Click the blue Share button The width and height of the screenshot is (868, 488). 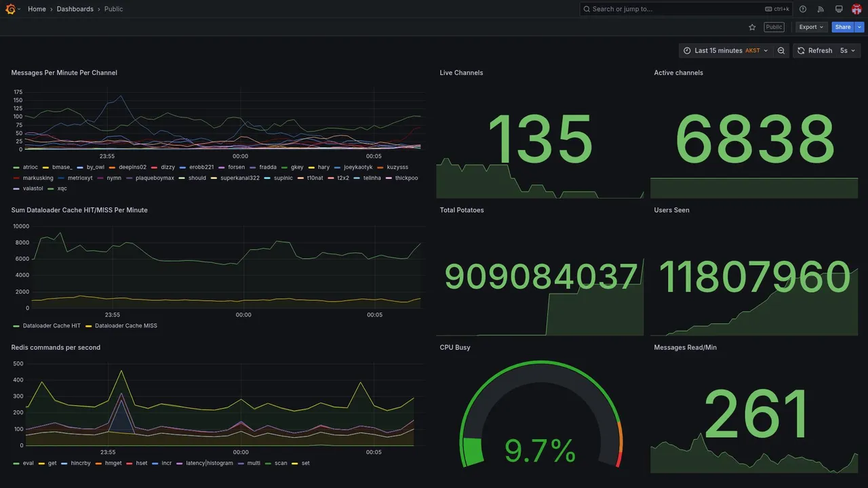pos(843,27)
